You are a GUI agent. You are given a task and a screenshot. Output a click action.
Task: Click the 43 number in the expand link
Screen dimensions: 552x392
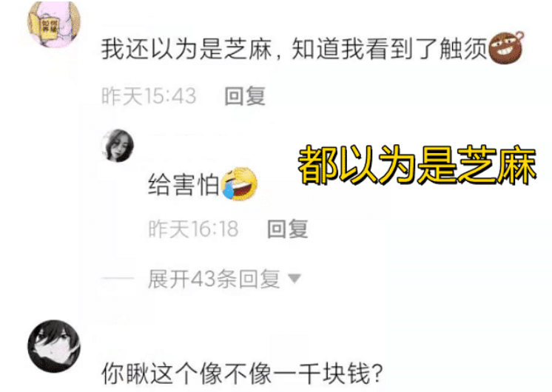[x=203, y=279]
